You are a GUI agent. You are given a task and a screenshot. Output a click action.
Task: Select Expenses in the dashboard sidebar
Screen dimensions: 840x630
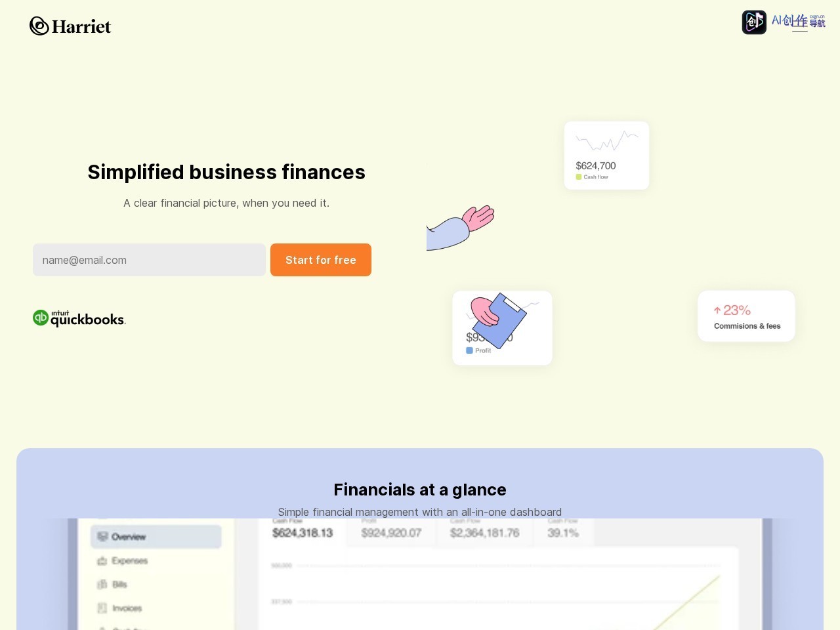coord(129,560)
